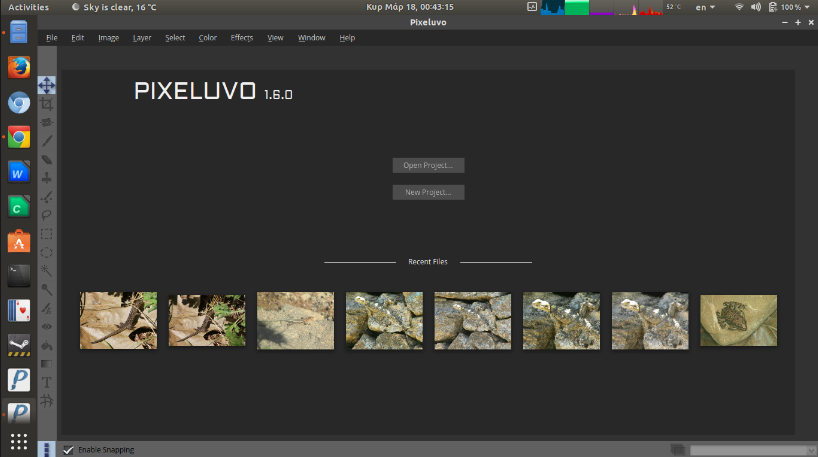Click the green WPS Spreadsheets dock icon
The image size is (818, 457).
(x=19, y=207)
